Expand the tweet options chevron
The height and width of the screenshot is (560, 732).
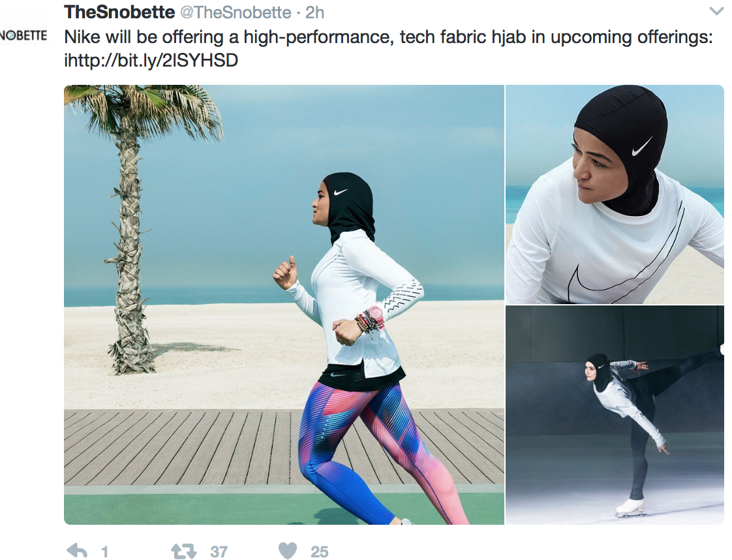tap(716, 10)
